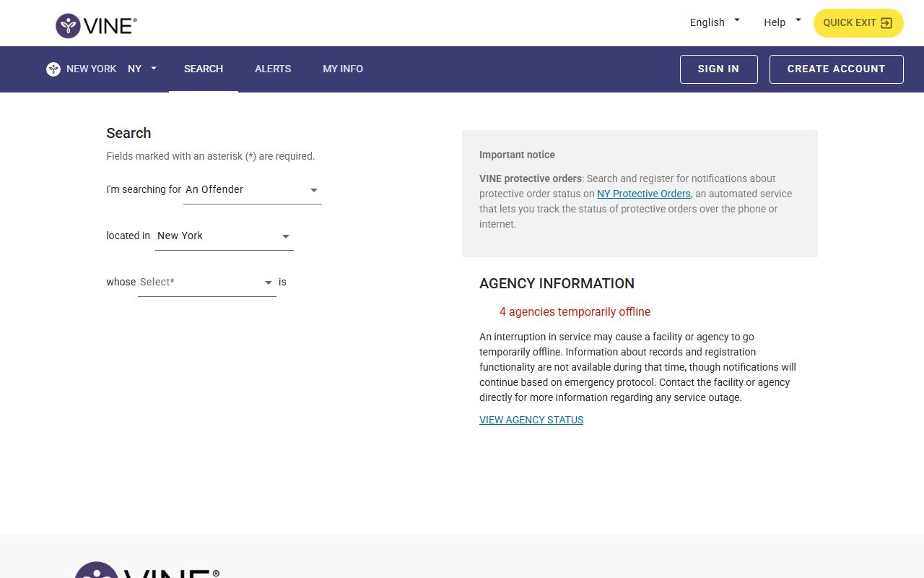
Task: Click the exit icon on Quick Exit
Action: pos(886,23)
